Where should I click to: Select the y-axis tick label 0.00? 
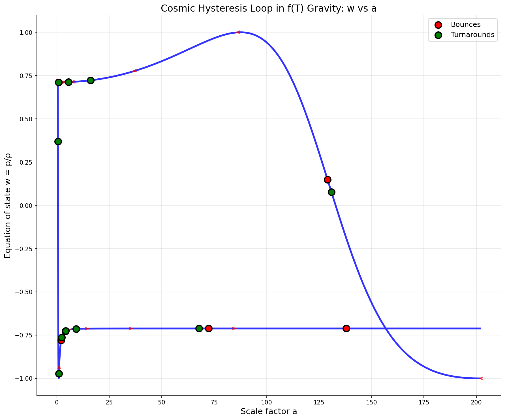tap(26, 205)
